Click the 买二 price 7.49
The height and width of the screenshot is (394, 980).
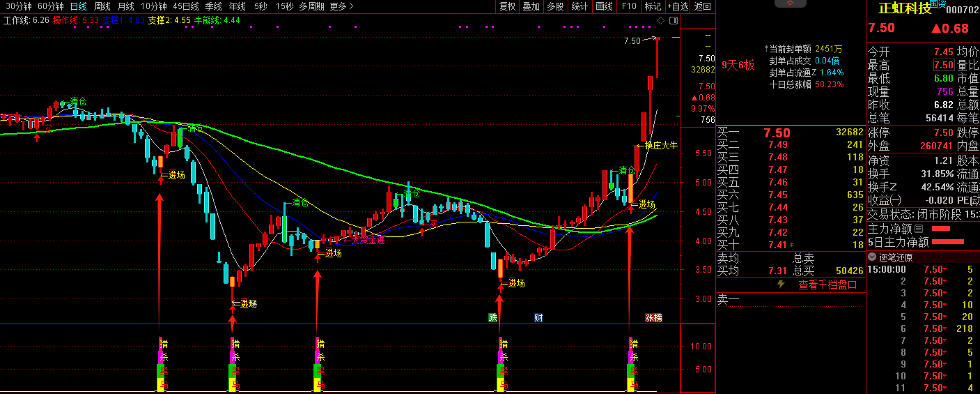pyautogui.click(x=778, y=145)
